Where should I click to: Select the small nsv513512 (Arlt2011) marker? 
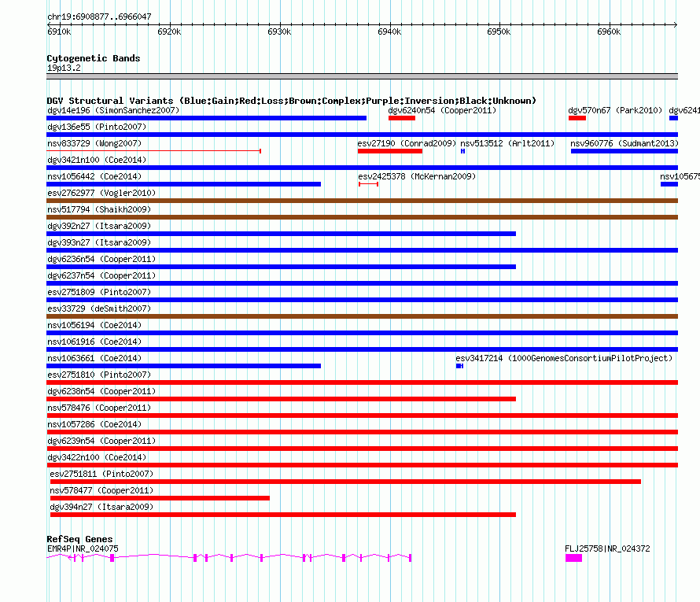coord(463,151)
